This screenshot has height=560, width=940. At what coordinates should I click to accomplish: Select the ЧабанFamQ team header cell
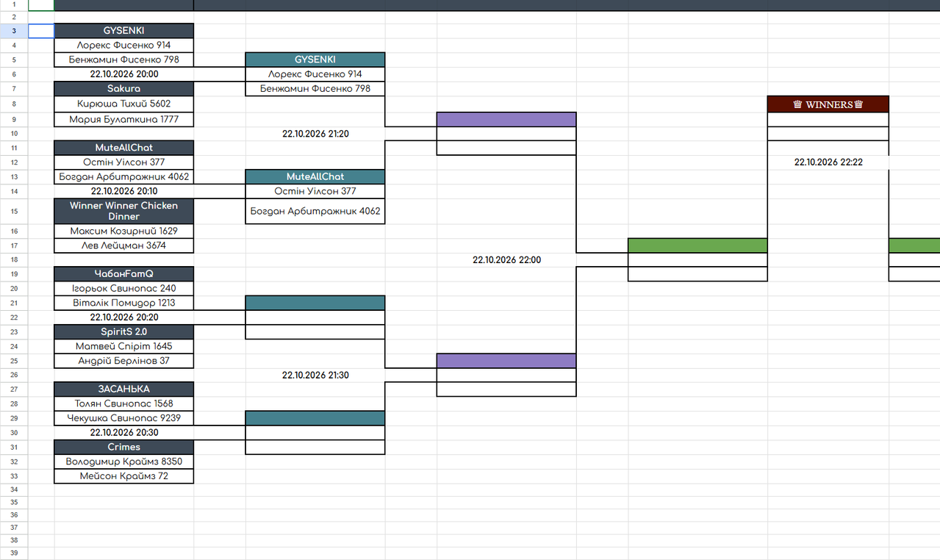point(124,274)
